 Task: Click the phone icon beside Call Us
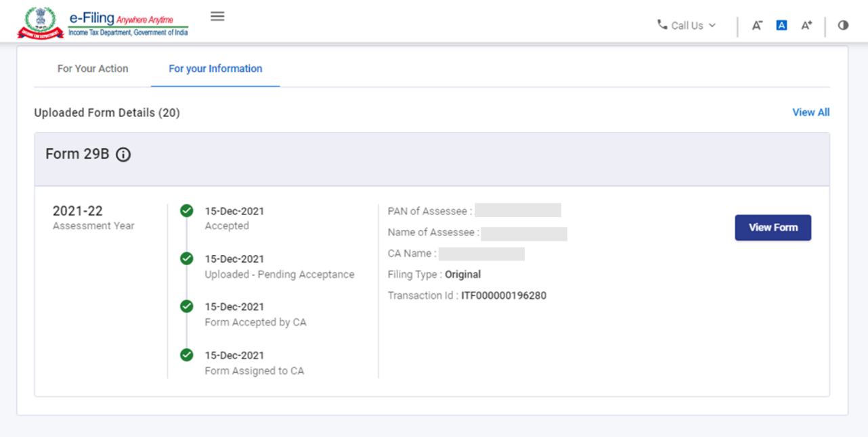[x=662, y=25]
